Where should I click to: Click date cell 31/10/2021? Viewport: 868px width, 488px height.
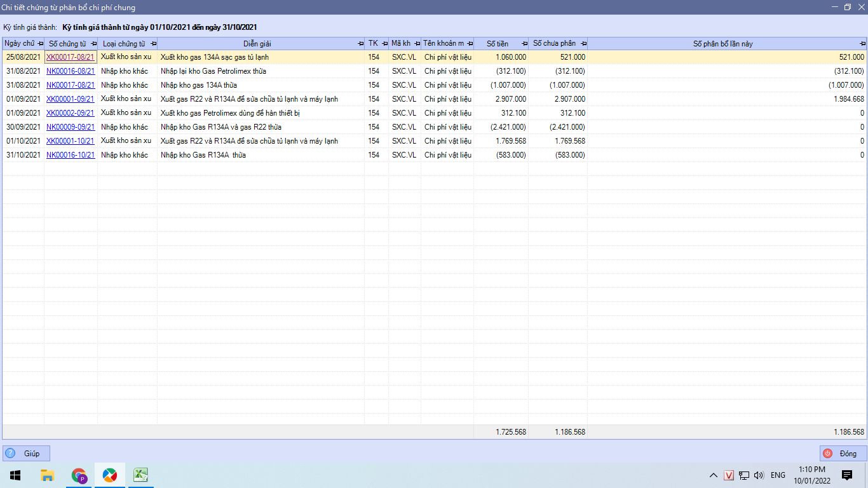click(24, 155)
